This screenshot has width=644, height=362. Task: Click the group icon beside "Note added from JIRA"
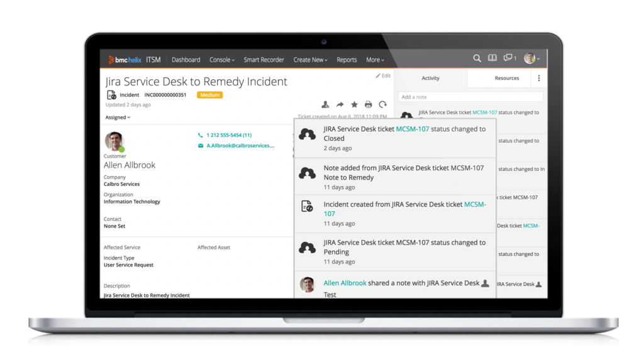(x=307, y=173)
